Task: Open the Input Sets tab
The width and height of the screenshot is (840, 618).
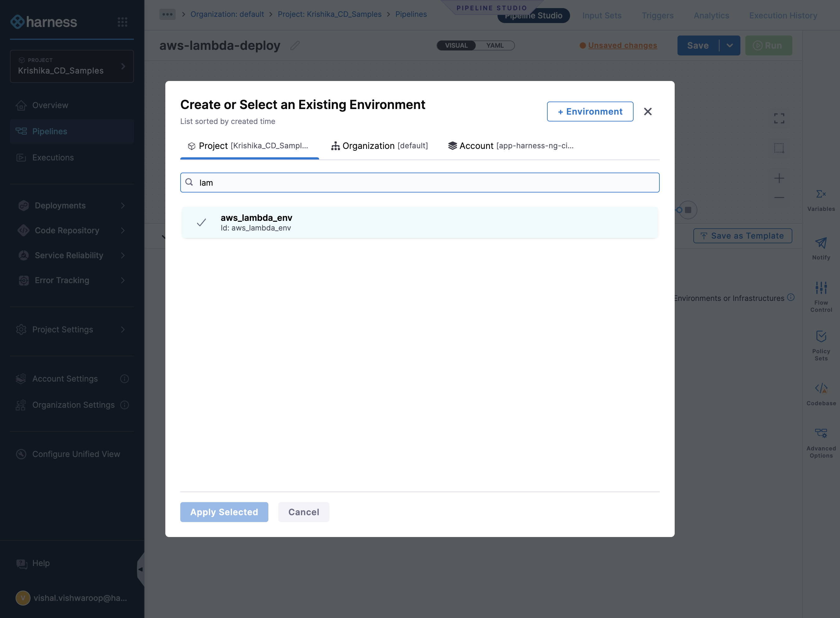Action: point(602,15)
